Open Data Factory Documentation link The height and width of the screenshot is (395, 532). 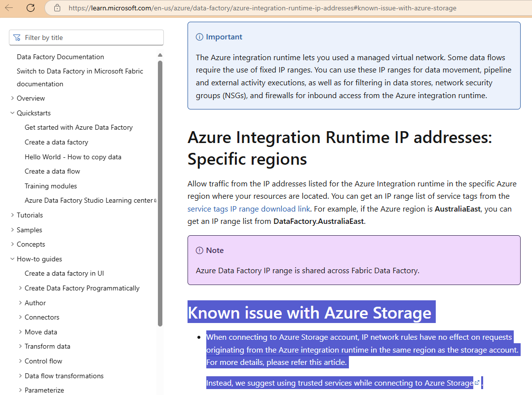click(x=60, y=57)
